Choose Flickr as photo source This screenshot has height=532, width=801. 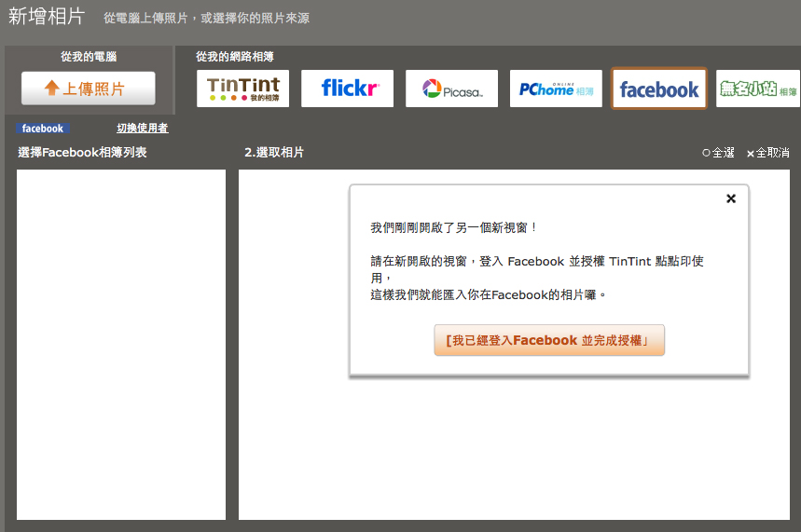(x=348, y=89)
